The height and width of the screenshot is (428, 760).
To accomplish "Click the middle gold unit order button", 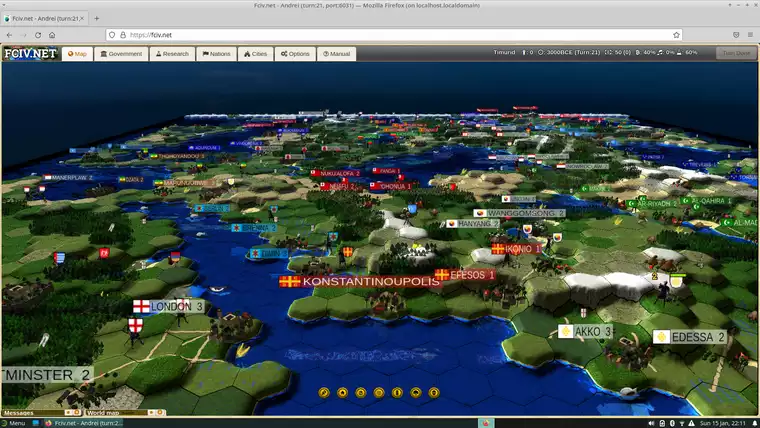I will [x=379, y=393].
